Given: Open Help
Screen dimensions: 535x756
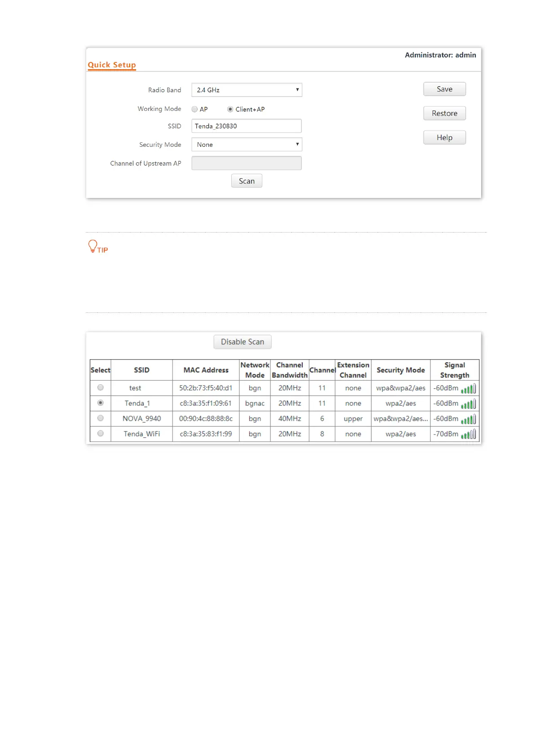Looking at the screenshot, I should 444,137.
